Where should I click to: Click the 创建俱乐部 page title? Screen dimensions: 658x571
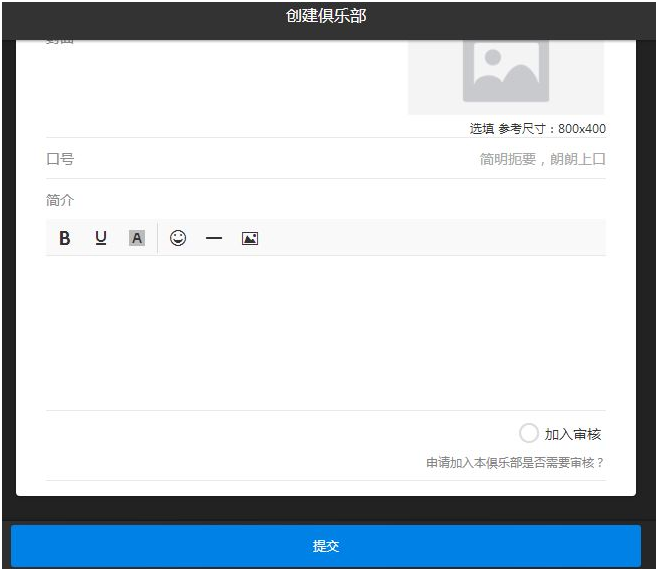pos(326,16)
